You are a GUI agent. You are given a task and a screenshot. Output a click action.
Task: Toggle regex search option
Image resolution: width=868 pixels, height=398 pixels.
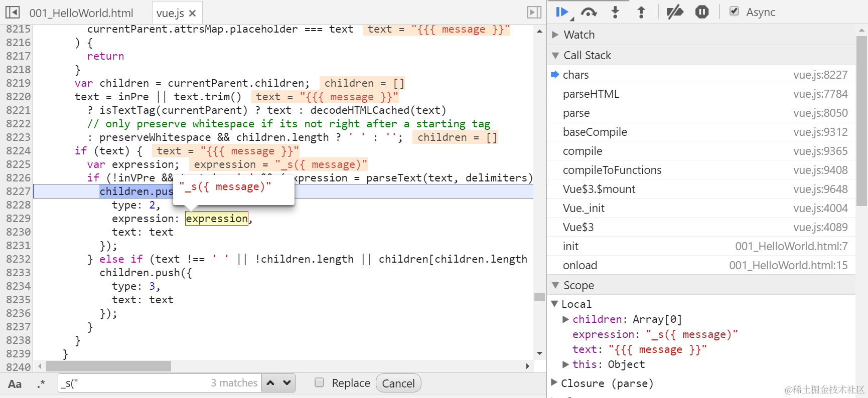tap(41, 384)
